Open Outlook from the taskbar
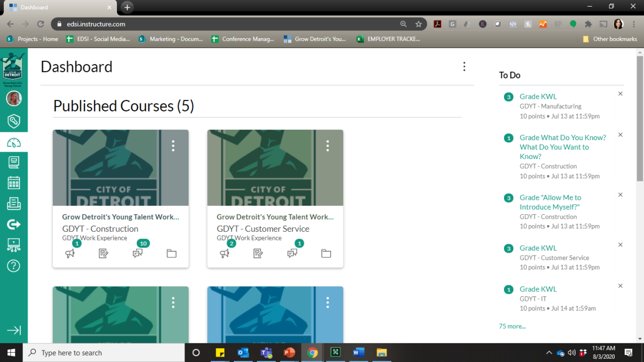 point(243,353)
